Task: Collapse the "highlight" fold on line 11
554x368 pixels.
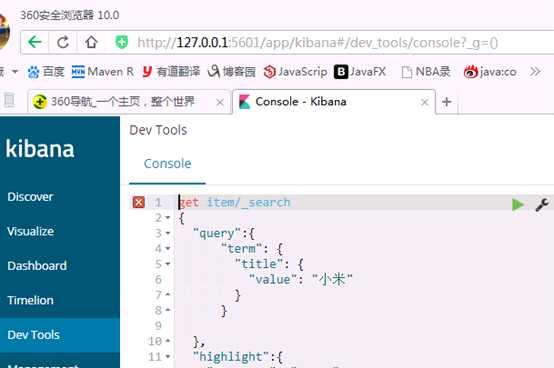Action: click(x=168, y=357)
